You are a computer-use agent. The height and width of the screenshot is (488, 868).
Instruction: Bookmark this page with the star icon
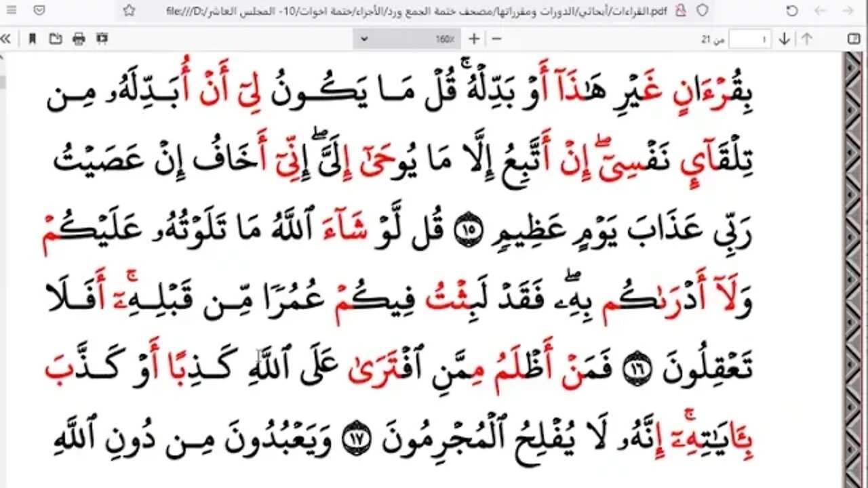coord(129,11)
